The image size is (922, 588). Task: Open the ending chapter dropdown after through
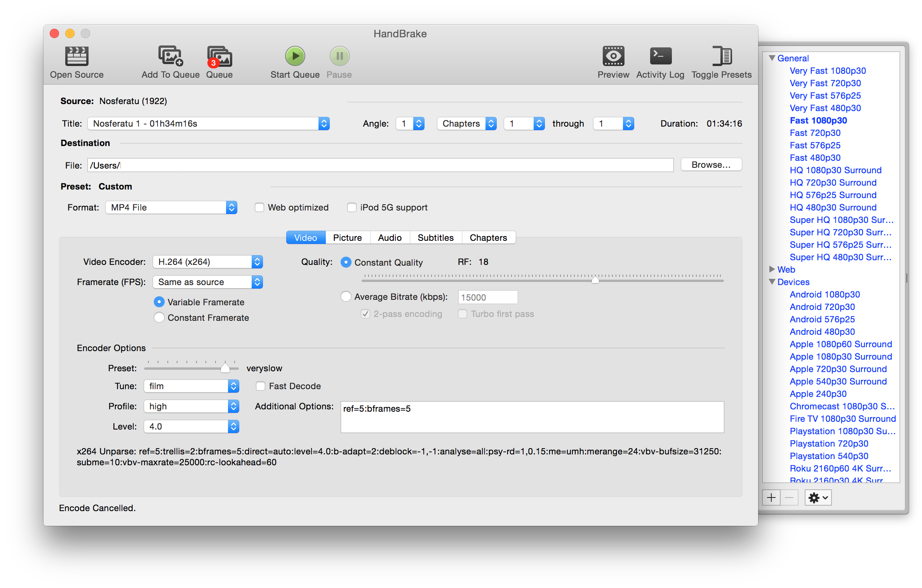(614, 124)
